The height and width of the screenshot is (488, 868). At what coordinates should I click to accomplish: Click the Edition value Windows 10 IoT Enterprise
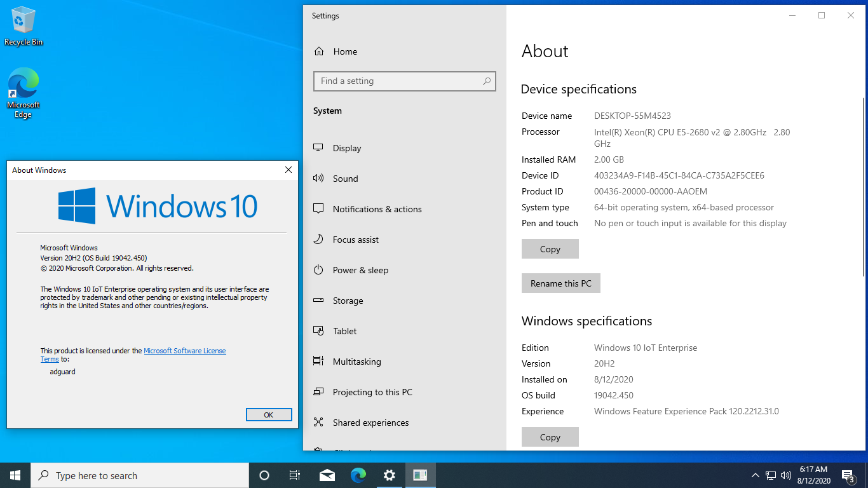coord(646,348)
